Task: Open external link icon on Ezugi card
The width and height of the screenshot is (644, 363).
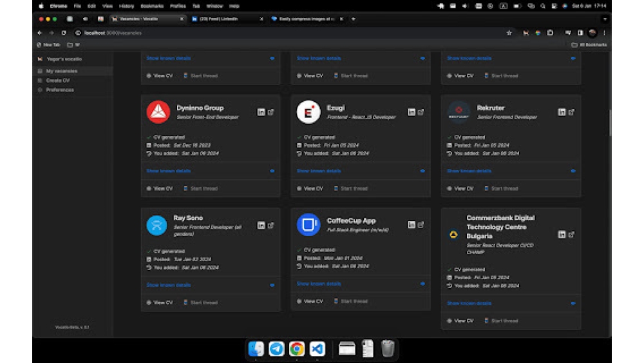Action: click(x=421, y=112)
